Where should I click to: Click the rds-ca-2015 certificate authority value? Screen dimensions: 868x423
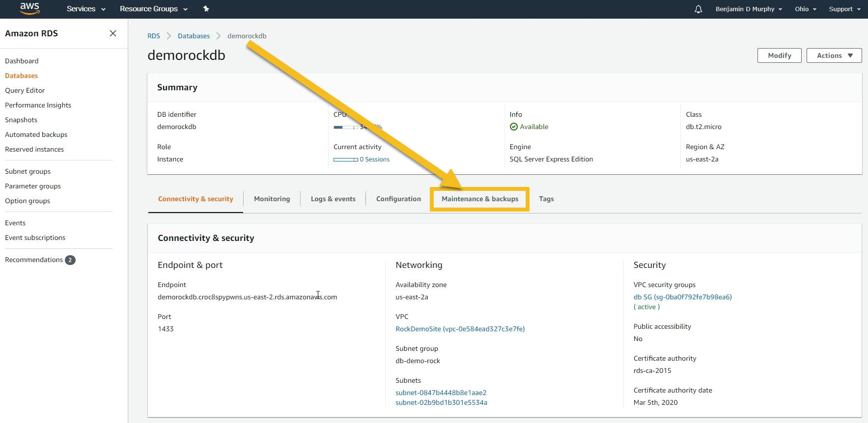(x=652, y=370)
